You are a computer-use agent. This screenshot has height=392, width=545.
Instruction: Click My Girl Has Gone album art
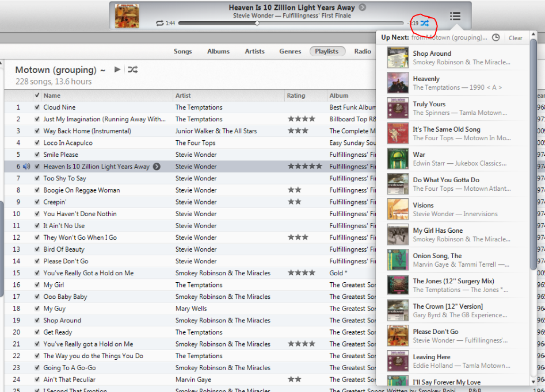[x=398, y=235]
